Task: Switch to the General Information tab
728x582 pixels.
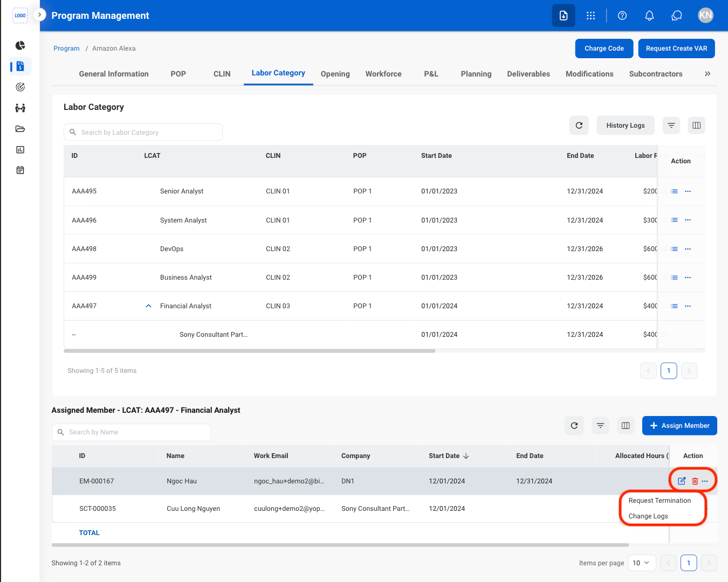Action: point(114,74)
